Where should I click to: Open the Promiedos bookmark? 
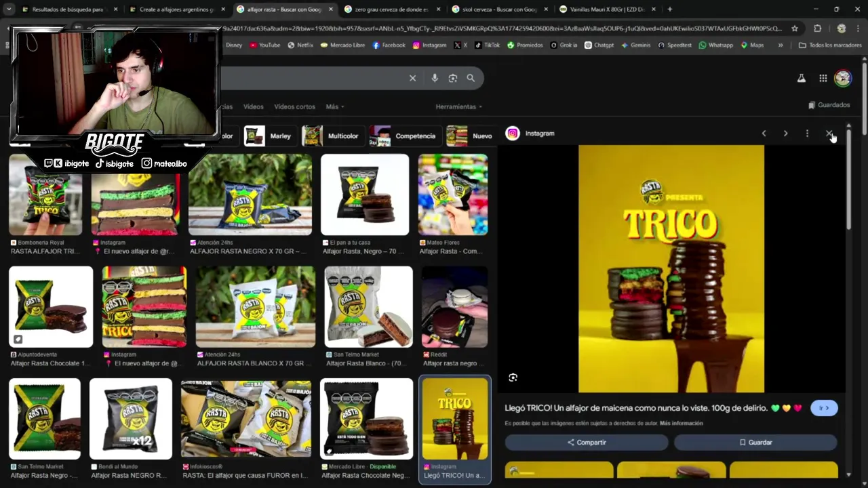[525, 45]
